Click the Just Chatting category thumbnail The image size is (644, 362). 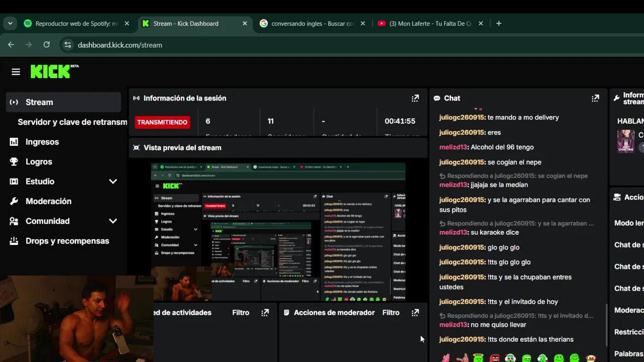[x=626, y=141]
